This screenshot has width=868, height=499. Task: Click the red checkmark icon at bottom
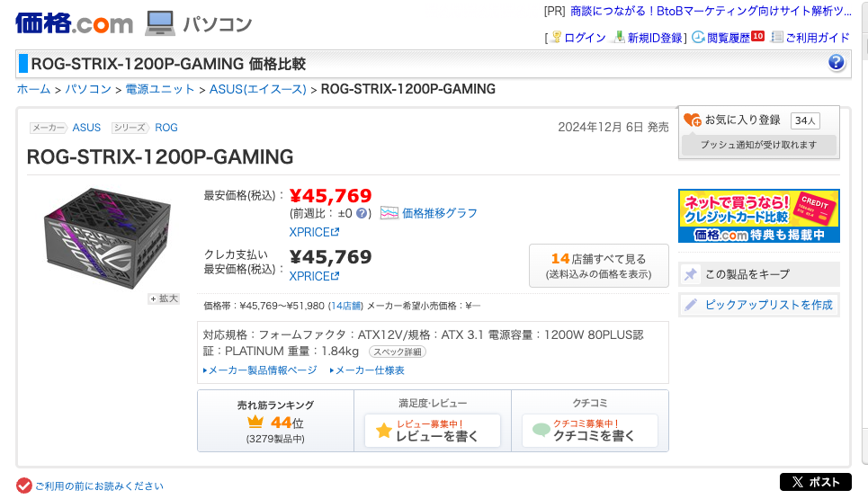[23, 486]
